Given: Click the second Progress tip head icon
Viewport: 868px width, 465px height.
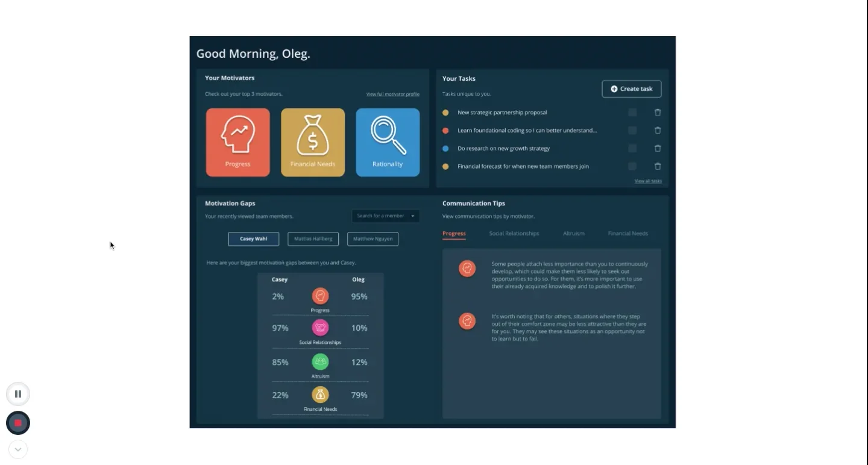Looking at the screenshot, I should tap(467, 321).
